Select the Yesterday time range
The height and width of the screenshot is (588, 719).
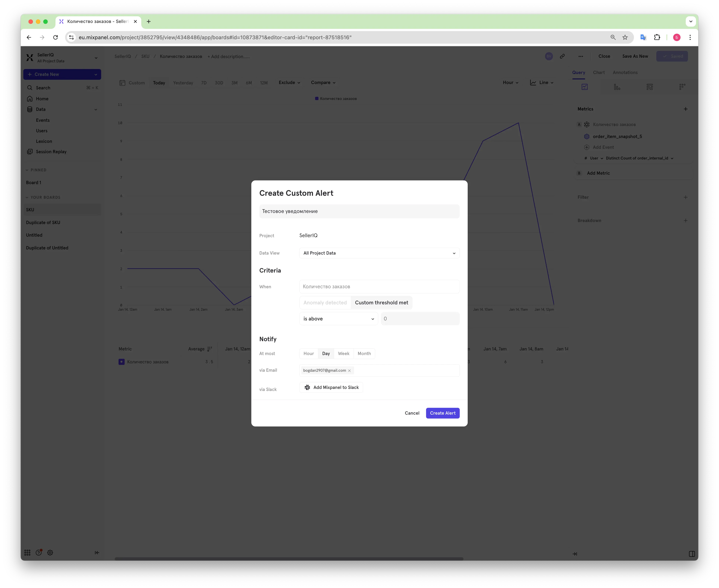[183, 83]
